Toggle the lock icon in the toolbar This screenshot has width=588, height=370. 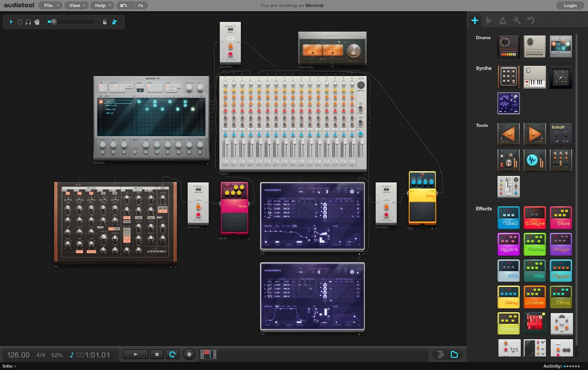(x=105, y=21)
